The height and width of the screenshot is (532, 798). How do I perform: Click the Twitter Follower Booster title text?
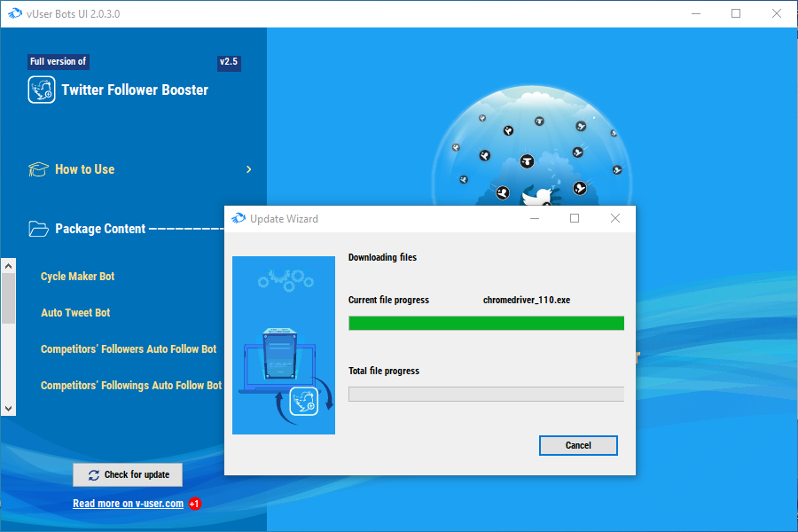point(135,90)
